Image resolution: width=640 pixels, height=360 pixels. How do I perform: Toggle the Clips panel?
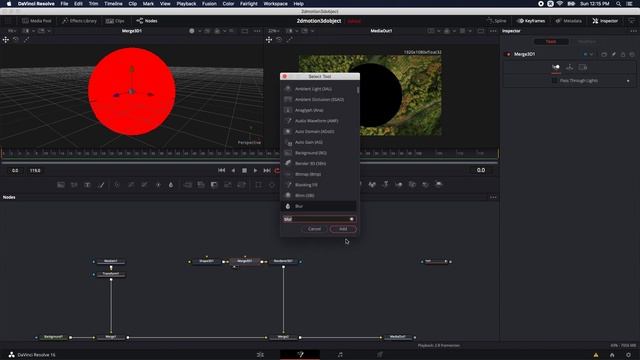coord(115,21)
